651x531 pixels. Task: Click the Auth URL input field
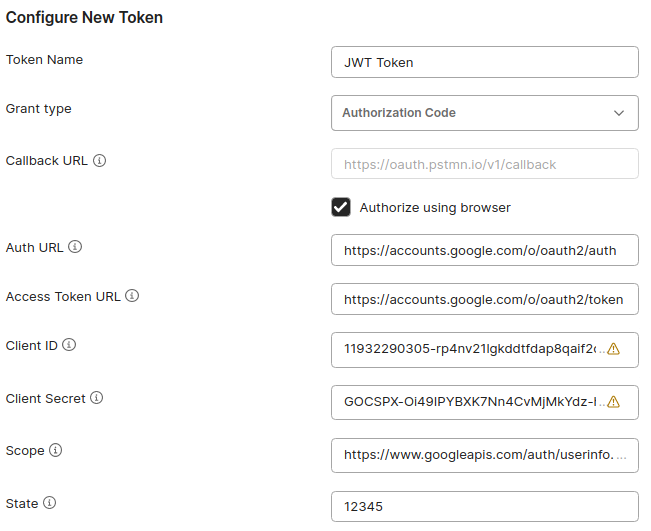coord(484,251)
